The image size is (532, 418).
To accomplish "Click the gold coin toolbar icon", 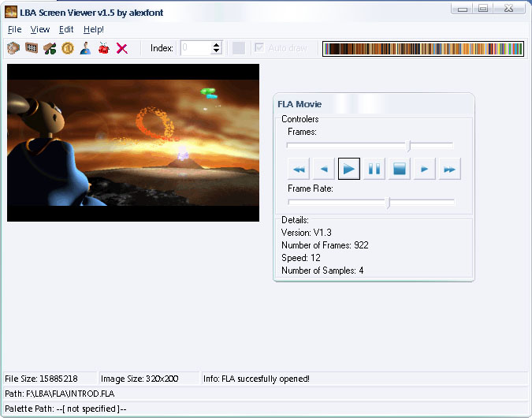I will (x=68, y=48).
